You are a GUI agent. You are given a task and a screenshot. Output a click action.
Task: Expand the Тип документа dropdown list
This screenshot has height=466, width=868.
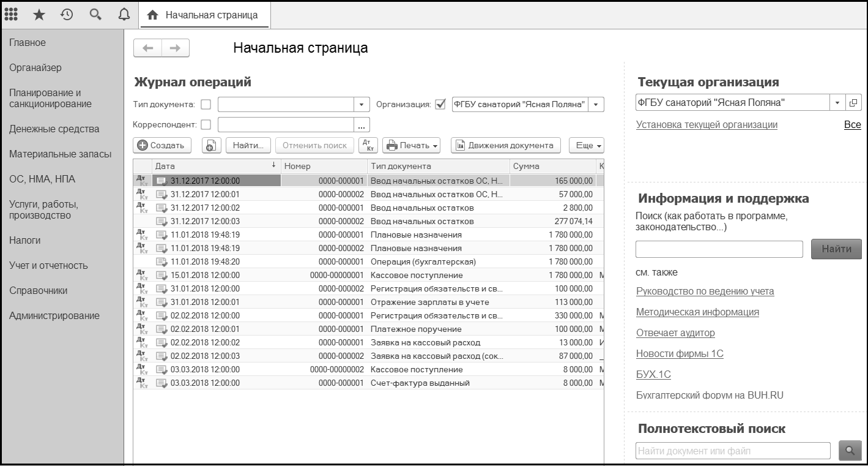click(x=362, y=104)
